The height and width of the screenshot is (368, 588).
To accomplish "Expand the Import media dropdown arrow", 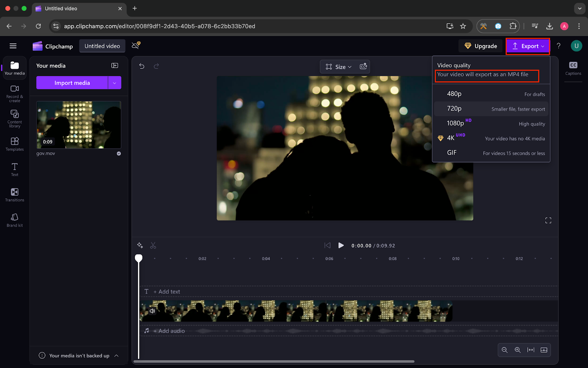I will (x=115, y=83).
